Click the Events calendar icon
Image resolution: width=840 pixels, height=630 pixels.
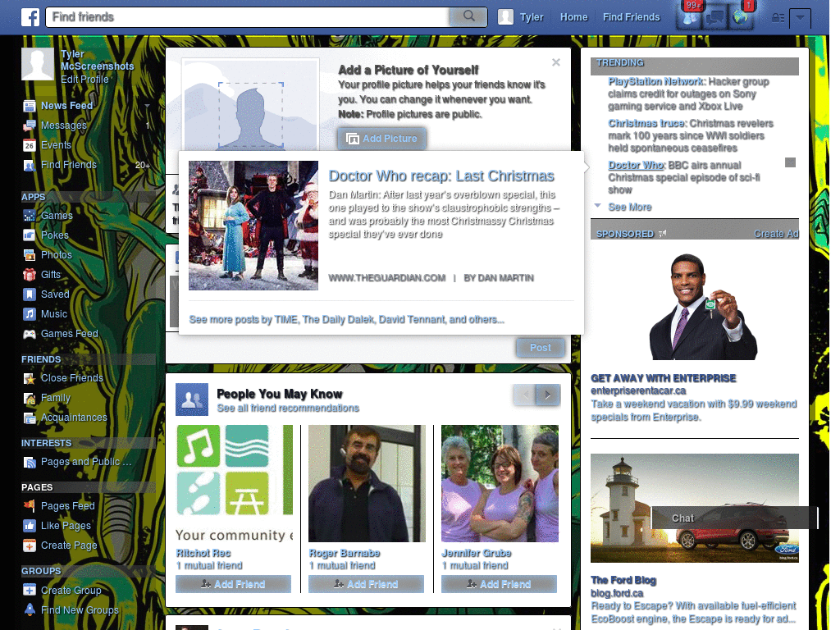[30, 145]
